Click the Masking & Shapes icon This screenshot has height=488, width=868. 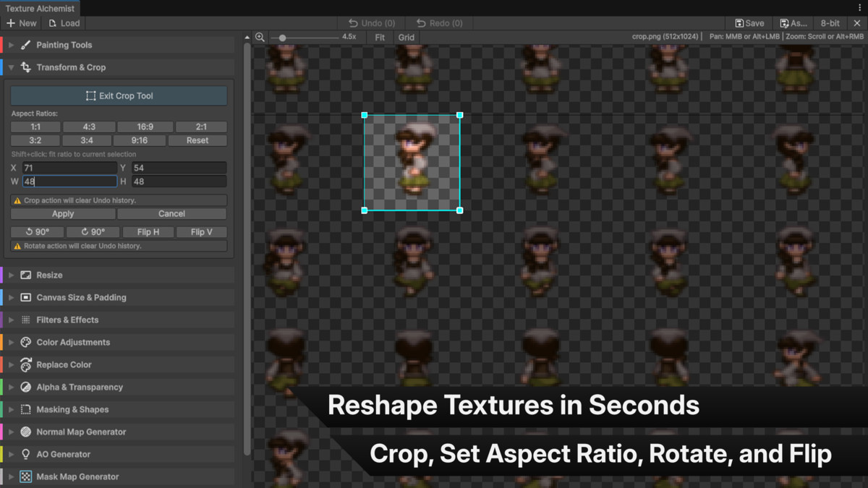click(26, 410)
